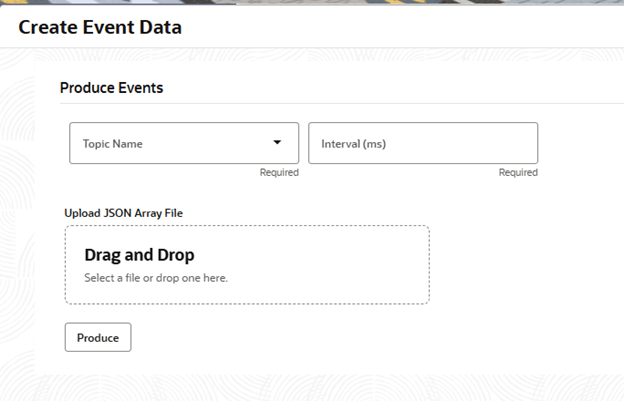The height and width of the screenshot is (401, 624).
Task: Click the 'Select a file or drop one here.' text
Action: tap(156, 278)
